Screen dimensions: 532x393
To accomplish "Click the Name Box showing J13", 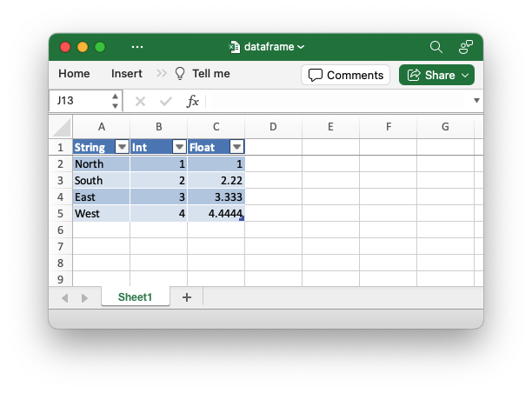I will (80, 101).
